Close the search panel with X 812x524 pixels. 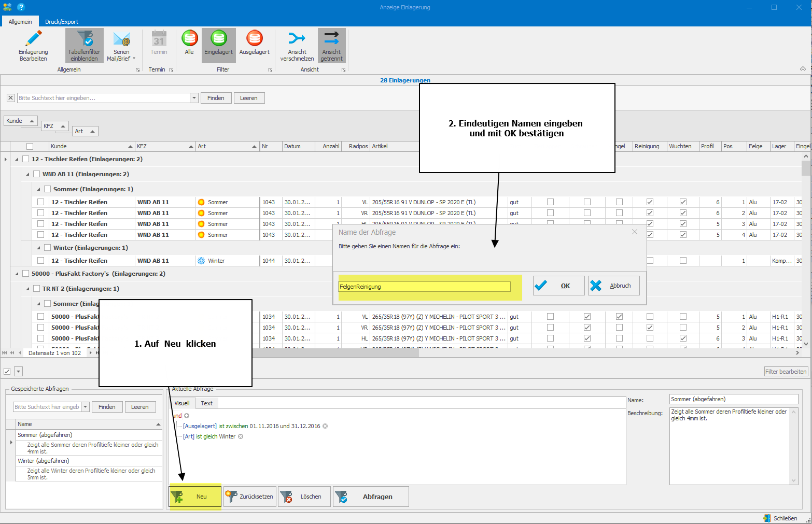10,98
